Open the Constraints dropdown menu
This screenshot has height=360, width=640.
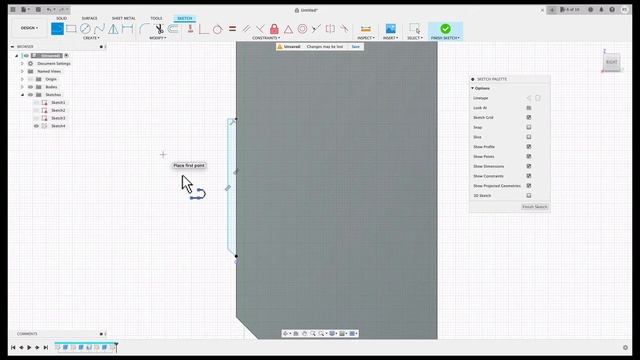(266, 38)
